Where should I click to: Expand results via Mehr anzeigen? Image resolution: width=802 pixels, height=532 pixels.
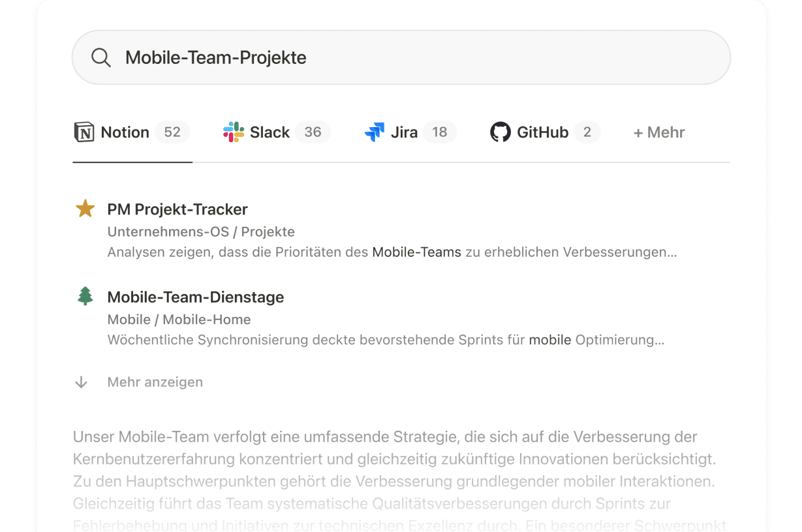pyautogui.click(x=155, y=382)
